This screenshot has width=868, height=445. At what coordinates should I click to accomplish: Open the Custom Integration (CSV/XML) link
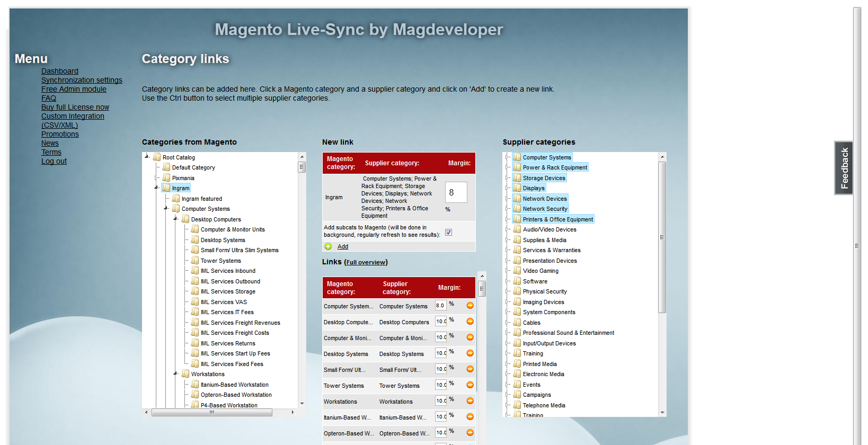73,121
